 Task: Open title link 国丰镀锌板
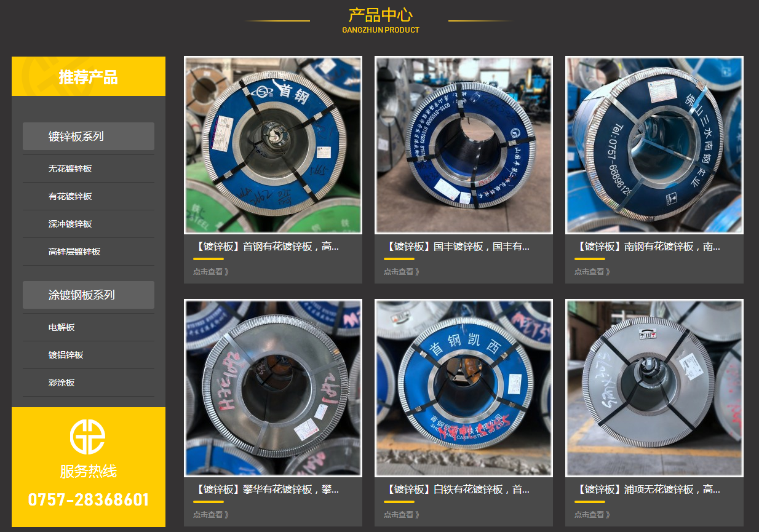tap(457, 247)
